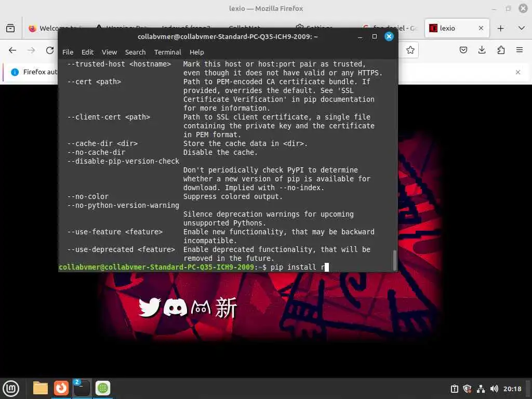Image resolution: width=532 pixels, height=399 pixels.
Task: Click the "--use-deprecated <feature>" option text
Action: 121,249
